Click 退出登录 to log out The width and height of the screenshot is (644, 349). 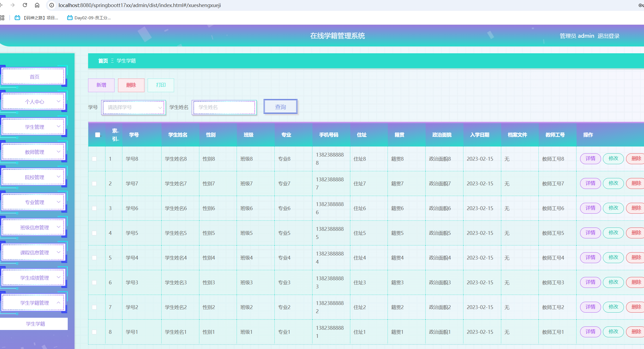click(608, 36)
